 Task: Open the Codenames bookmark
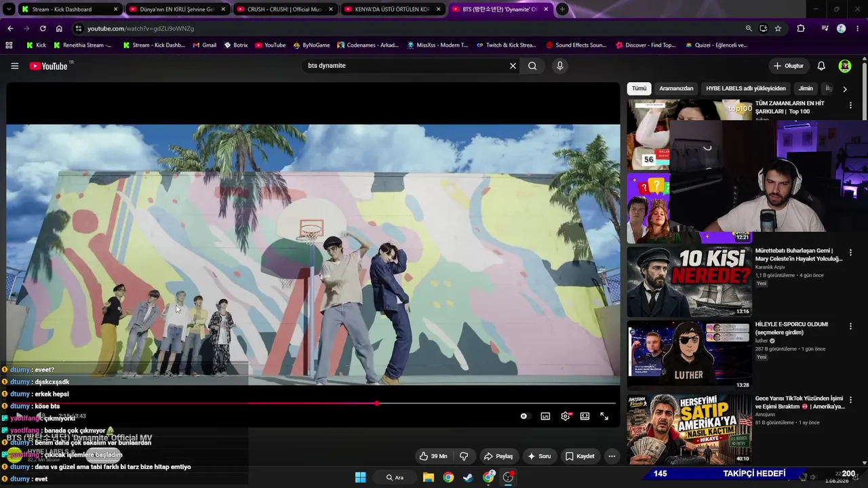[368, 45]
